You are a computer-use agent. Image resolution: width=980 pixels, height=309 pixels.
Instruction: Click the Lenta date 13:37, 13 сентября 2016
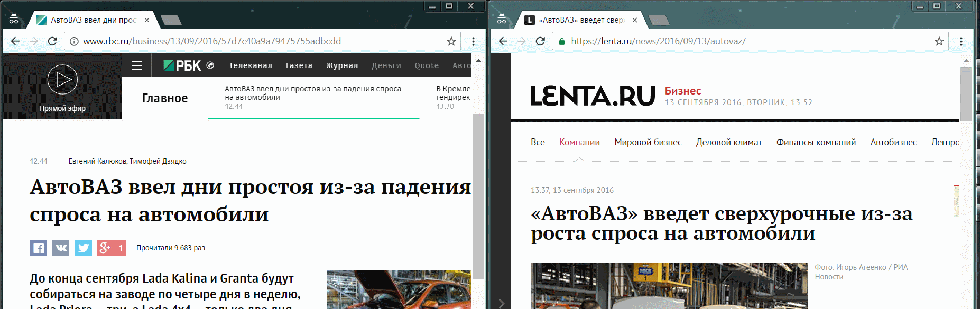pyautogui.click(x=572, y=190)
